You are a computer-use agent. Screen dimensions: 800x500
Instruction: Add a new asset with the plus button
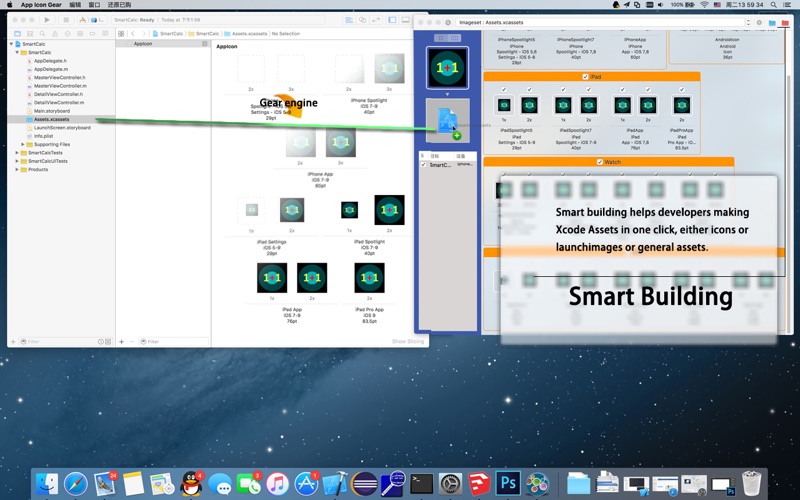tap(121, 341)
